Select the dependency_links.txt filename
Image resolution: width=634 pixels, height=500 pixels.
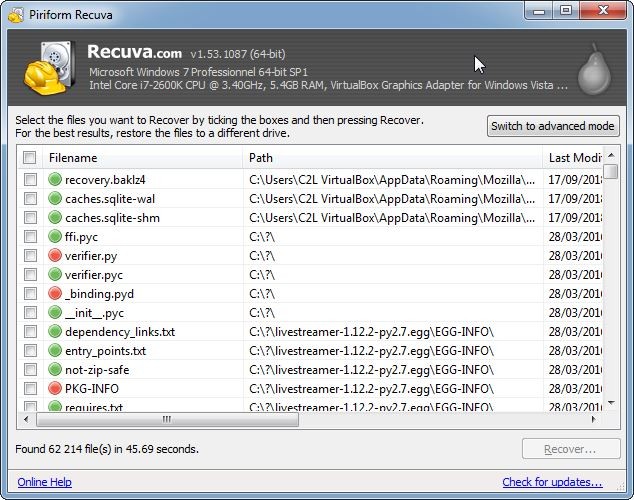(120, 332)
